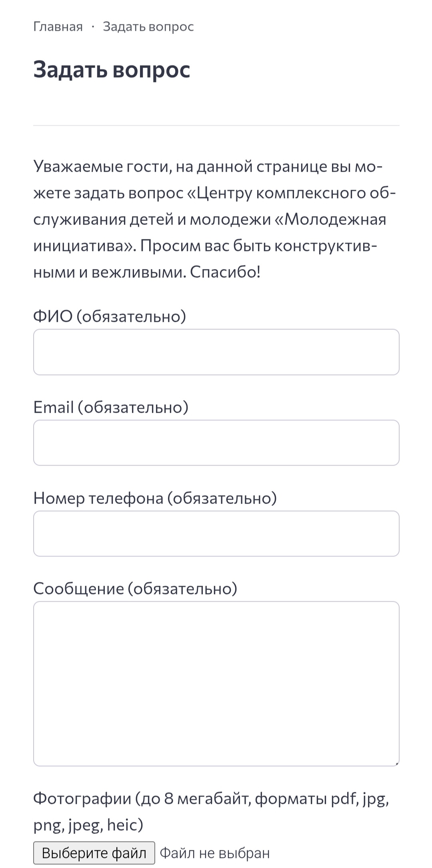Screen dimensions: 432x868
Task: Click the Сообщение (обязательно) label
Action: pyautogui.click(x=135, y=589)
